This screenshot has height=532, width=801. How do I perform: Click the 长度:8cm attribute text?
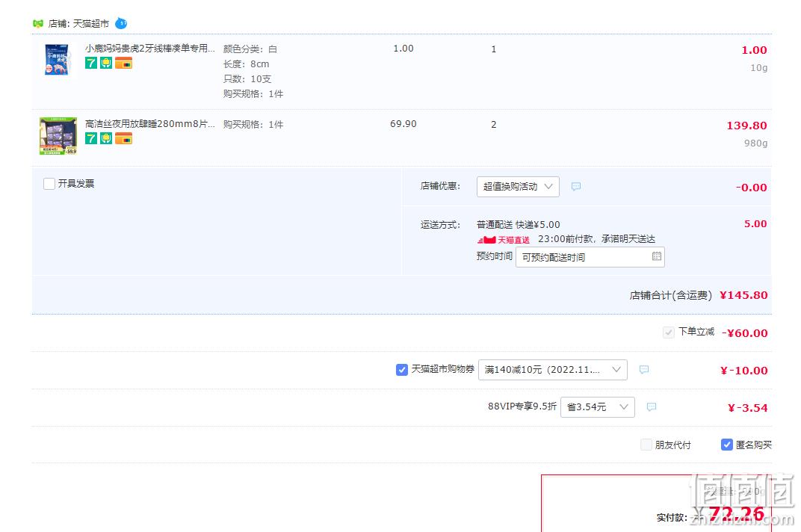[247, 64]
